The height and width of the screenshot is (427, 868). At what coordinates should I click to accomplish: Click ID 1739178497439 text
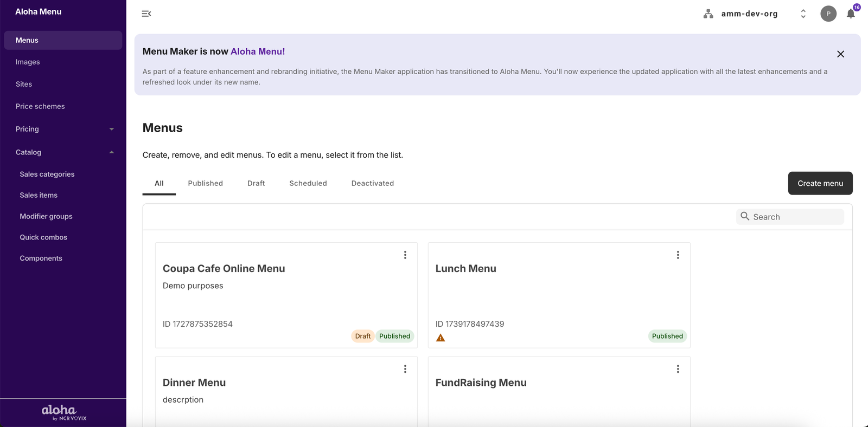(470, 324)
